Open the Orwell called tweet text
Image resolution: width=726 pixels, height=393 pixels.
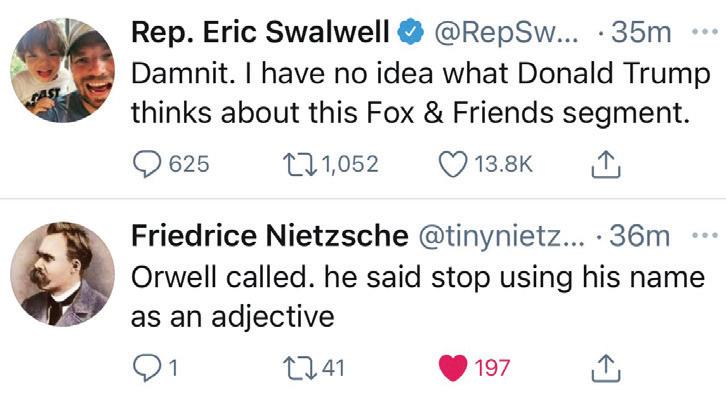(x=418, y=296)
